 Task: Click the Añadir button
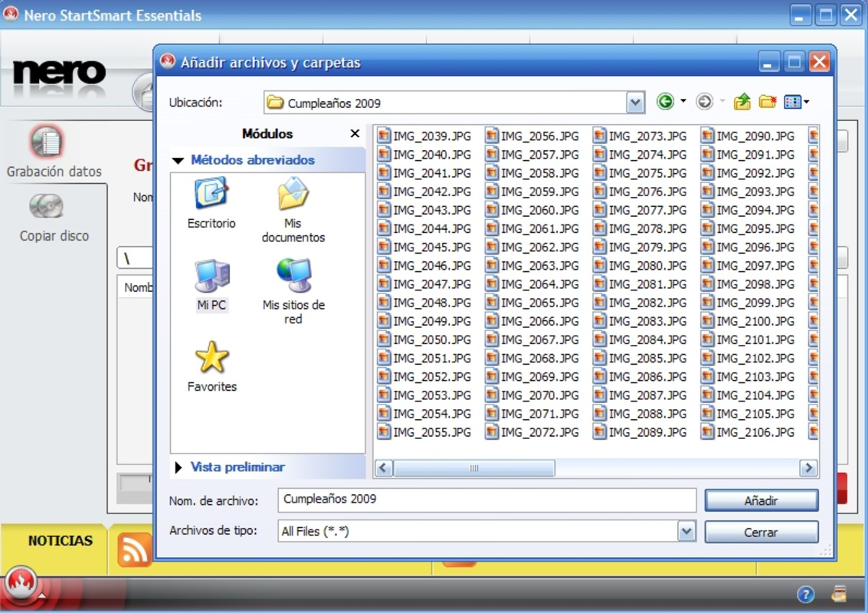point(761,500)
